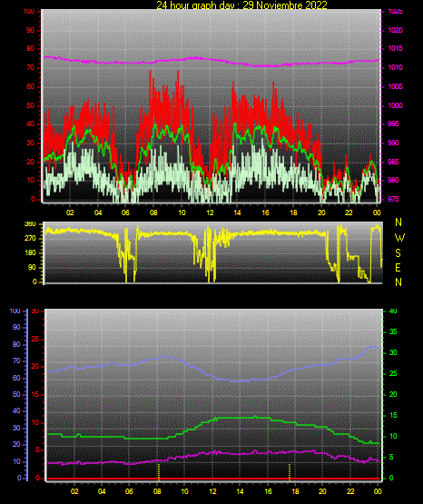Click the N compass label at top
423x504 pixels.
398,222
